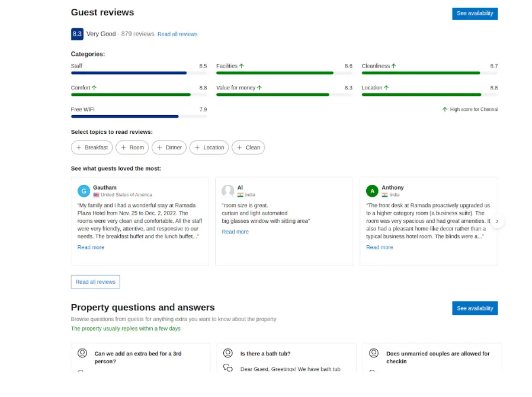Click Al's default profile picture
Screen dimensions: 532x397
228,191
